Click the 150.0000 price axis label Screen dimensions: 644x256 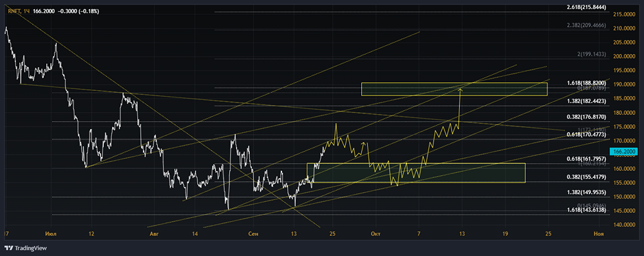click(x=624, y=197)
